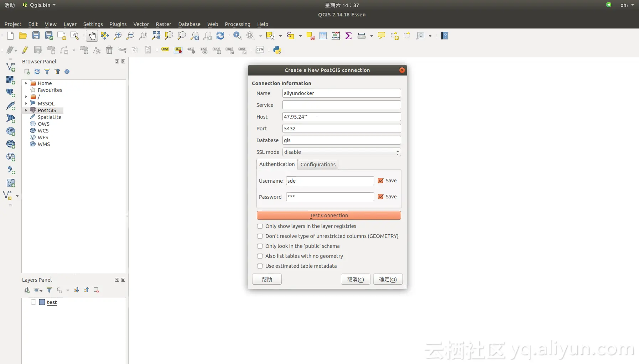Open the Processing menu
Image resolution: width=639 pixels, height=364 pixels.
[237, 24]
